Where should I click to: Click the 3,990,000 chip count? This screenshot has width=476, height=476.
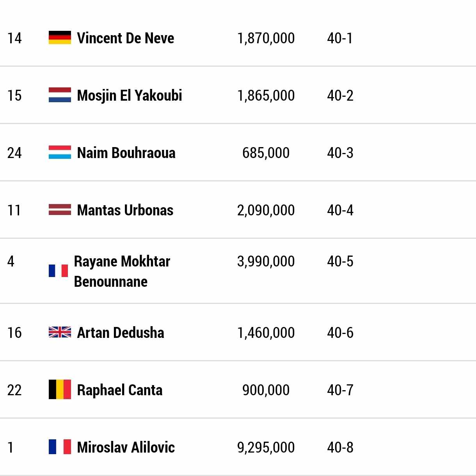tap(266, 261)
